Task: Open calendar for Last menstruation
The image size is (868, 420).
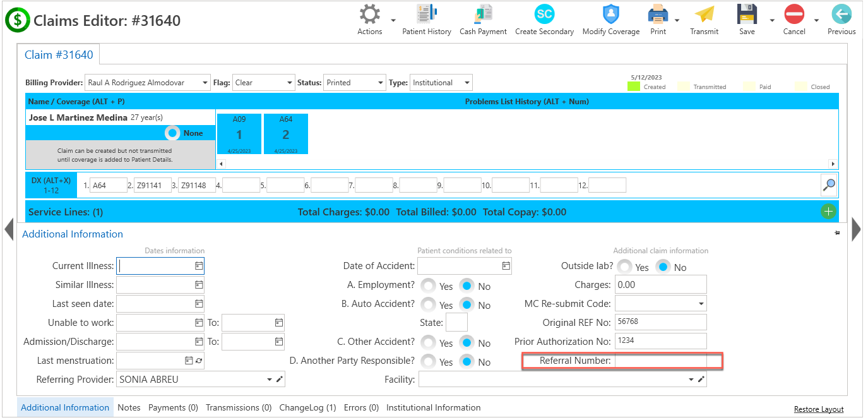Action: click(188, 361)
